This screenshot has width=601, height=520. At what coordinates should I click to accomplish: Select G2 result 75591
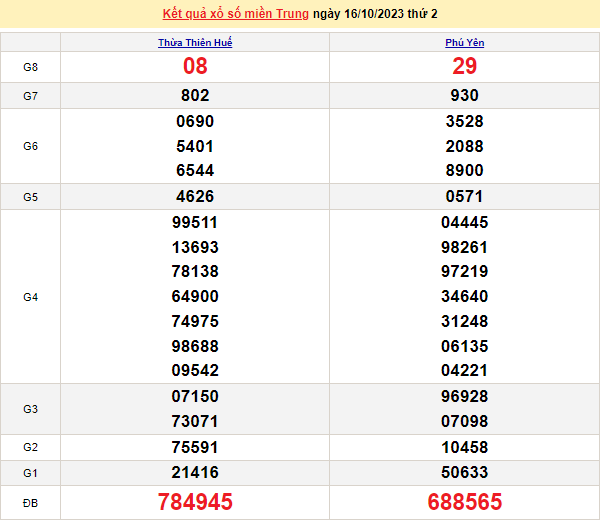click(x=195, y=448)
